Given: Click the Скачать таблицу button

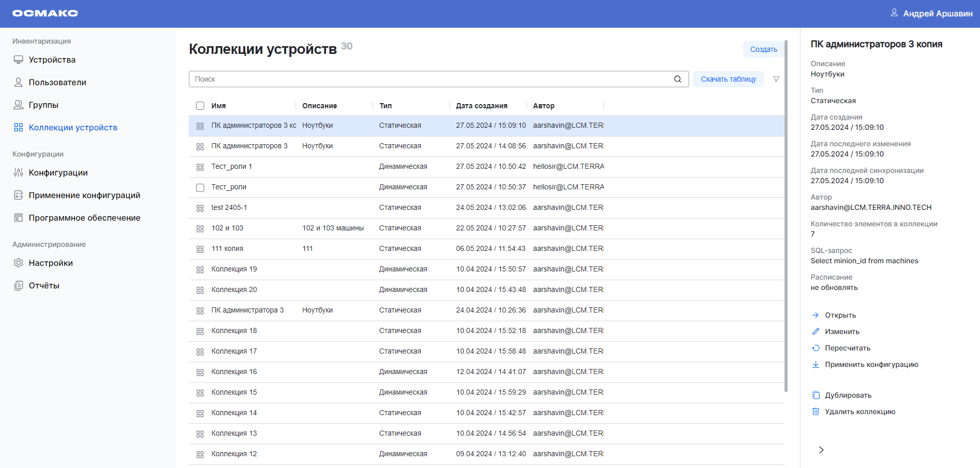Looking at the screenshot, I should (728, 79).
